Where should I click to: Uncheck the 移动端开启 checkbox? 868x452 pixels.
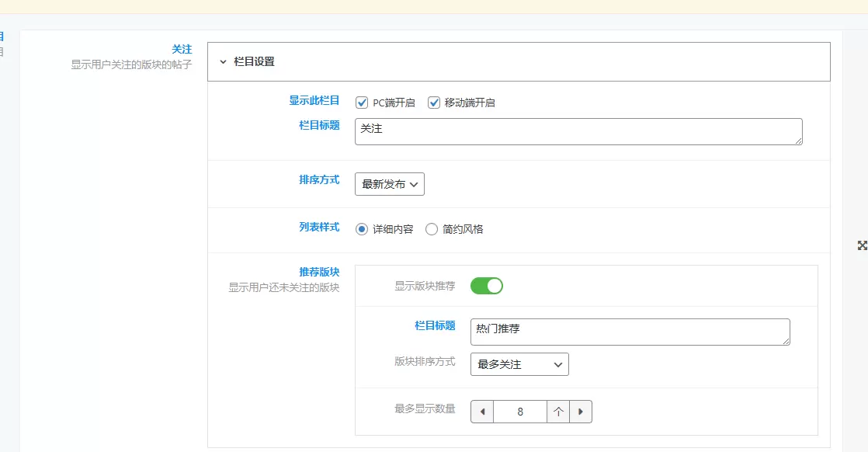[433, 103]
